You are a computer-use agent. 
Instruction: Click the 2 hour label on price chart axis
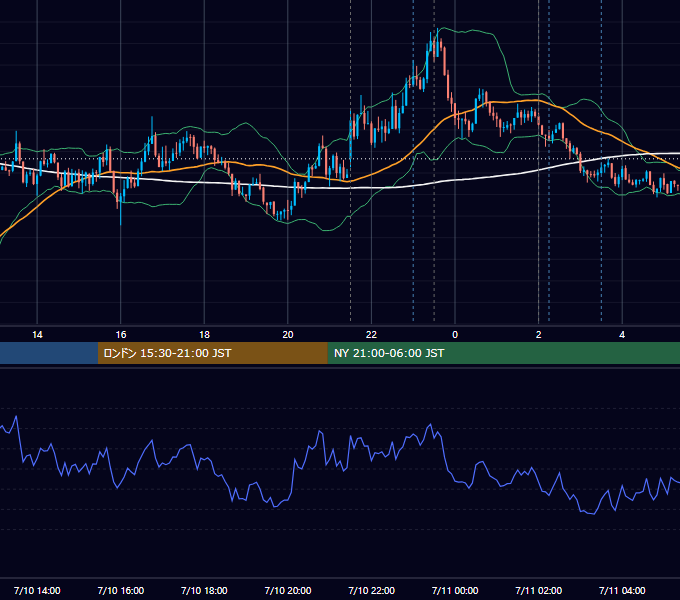(539, 335)
